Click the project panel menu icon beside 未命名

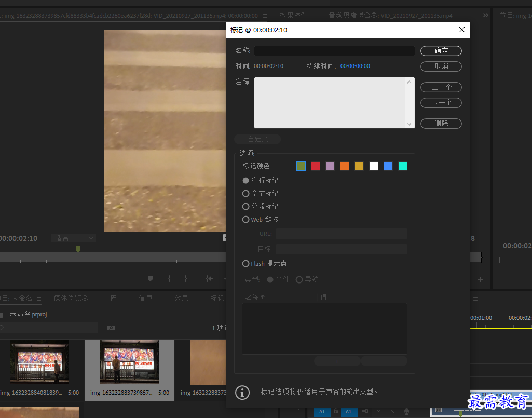39,299
